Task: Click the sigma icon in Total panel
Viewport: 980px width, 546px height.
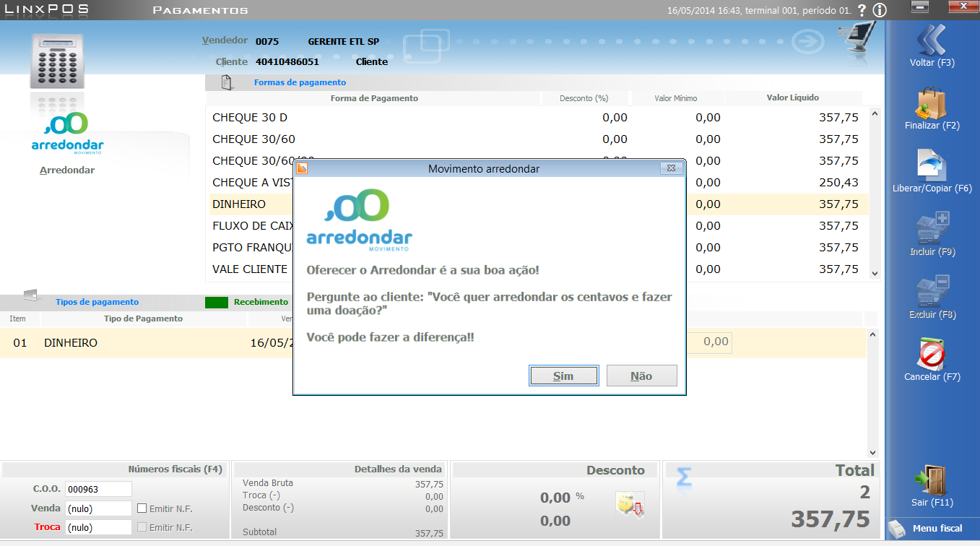Action: click(x=683, y=477)
